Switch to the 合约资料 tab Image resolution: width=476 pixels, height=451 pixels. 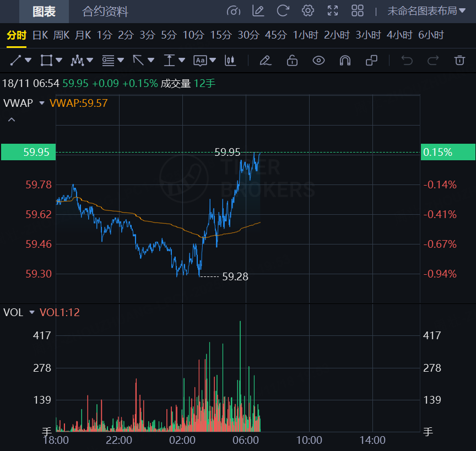tap(105, 12)
